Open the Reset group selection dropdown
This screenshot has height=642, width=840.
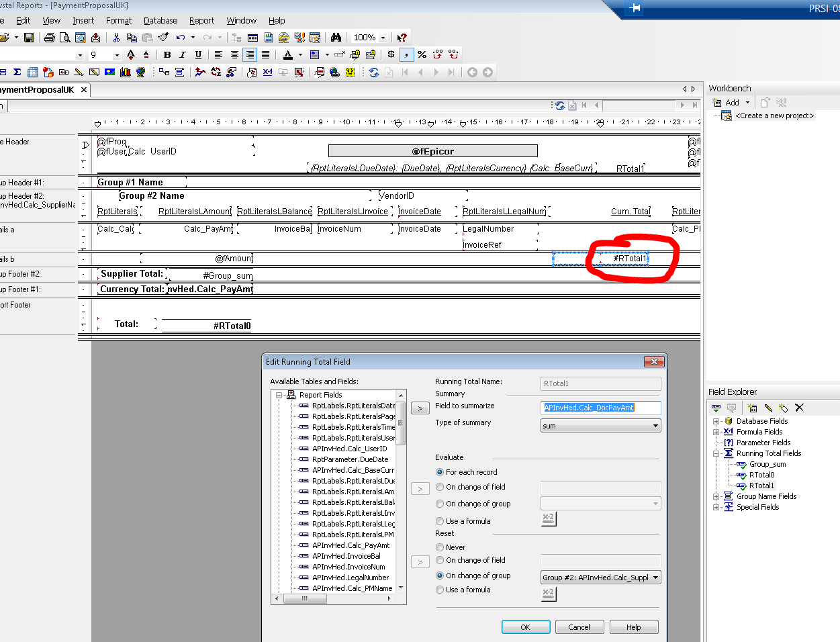click(x=655, y=578)
